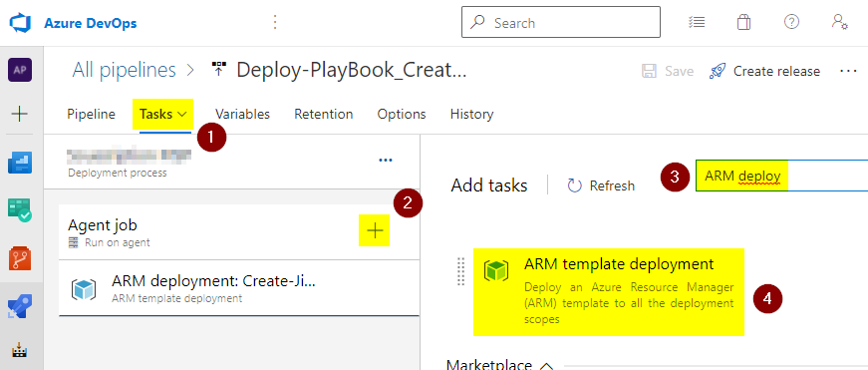The height and width of the screenshot is (370, 868).
Task: Open the work items list icon
Action: coord(697,22)
